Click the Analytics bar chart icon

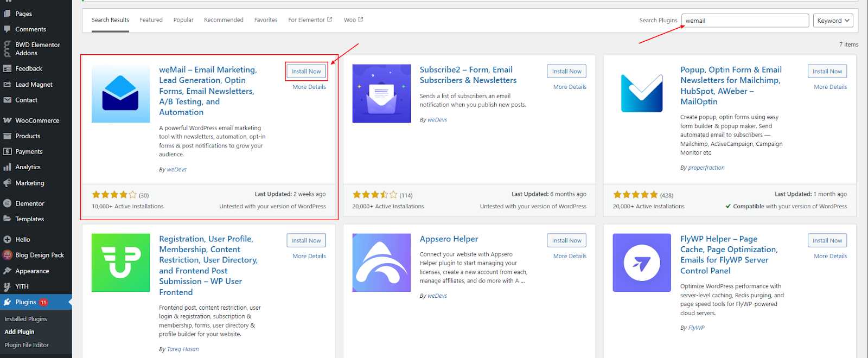coord(7,168)
